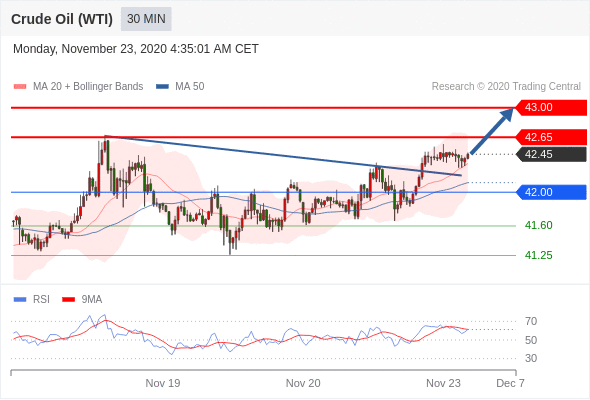Image resolution: width=590 pixels, height=400 pixels.
Task: Click the Crude Oil (WTI) title
Action: [x=62, y=19]
